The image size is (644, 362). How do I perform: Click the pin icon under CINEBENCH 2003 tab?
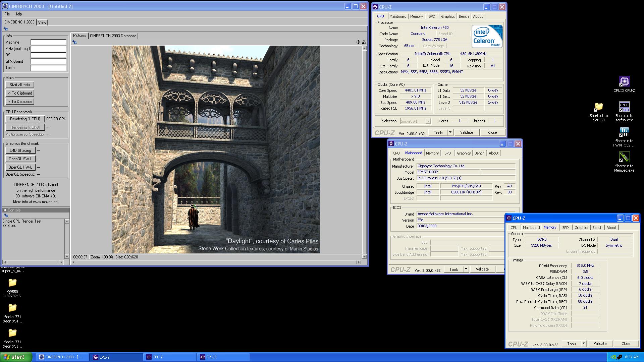pyautogui.click(x=6, y=29)
